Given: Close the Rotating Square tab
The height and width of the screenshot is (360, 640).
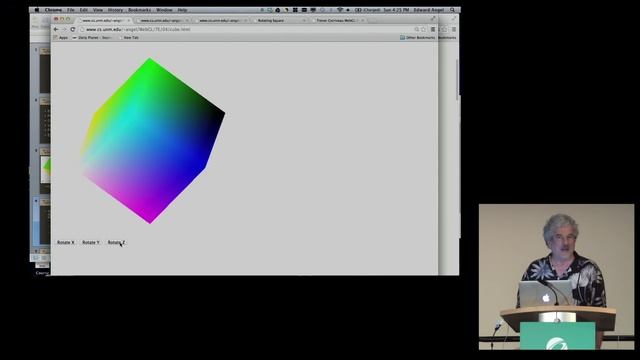Looking at the screenshot, I should click(304, 20).
